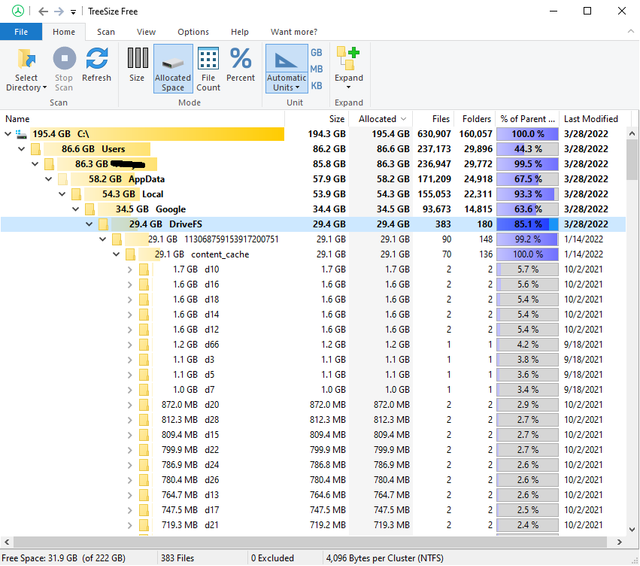Switch to the Home tab
This screenshot has width=640, height=566.
coord(64,32)
